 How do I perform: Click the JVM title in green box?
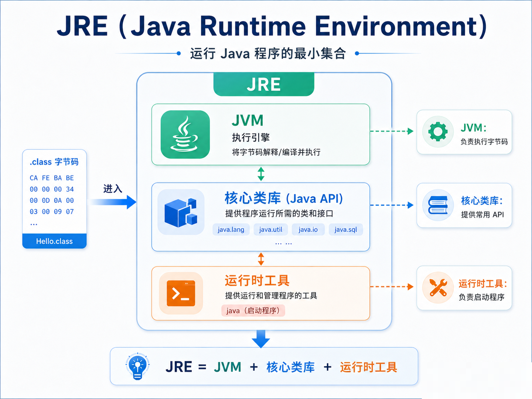(248, 120)
